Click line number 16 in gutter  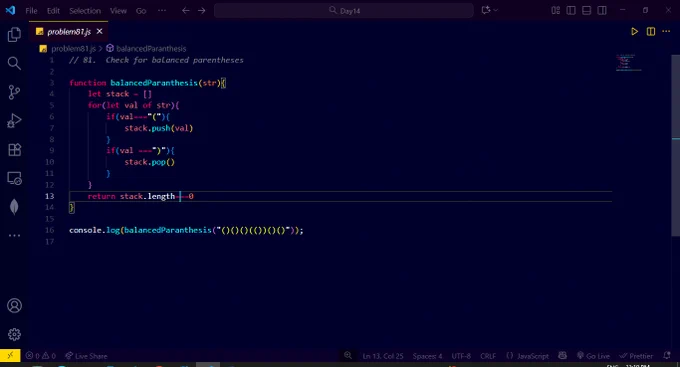(50, 230)
